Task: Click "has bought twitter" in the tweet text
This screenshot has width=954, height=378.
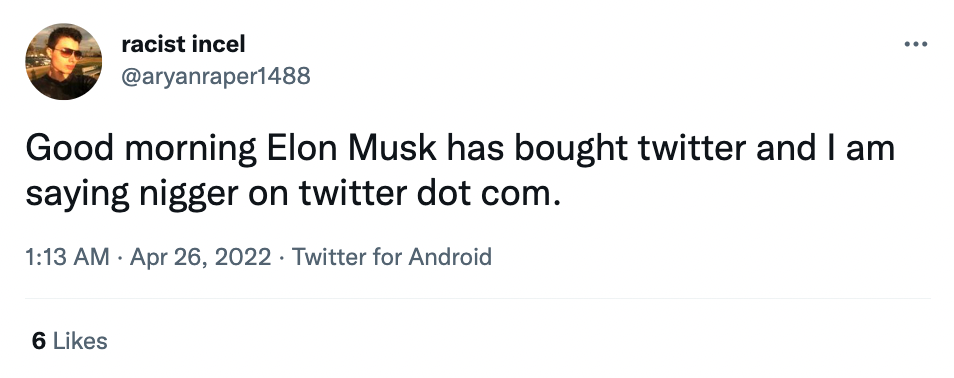Action: click(x=596, y=149)
